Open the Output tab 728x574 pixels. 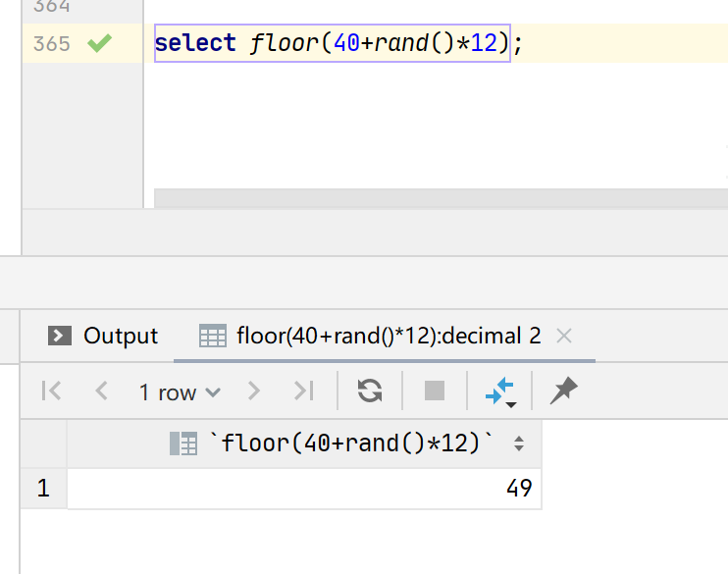click(103, 336)
